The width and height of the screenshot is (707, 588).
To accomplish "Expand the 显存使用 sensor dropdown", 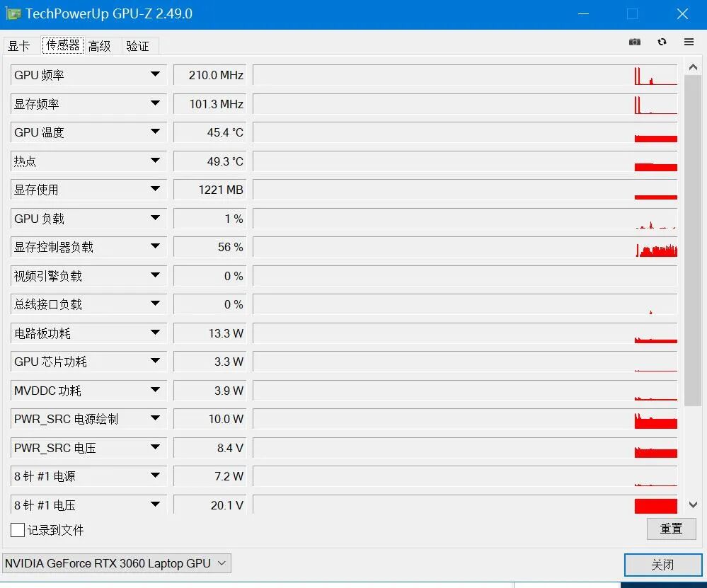I will tap(155, 189).
